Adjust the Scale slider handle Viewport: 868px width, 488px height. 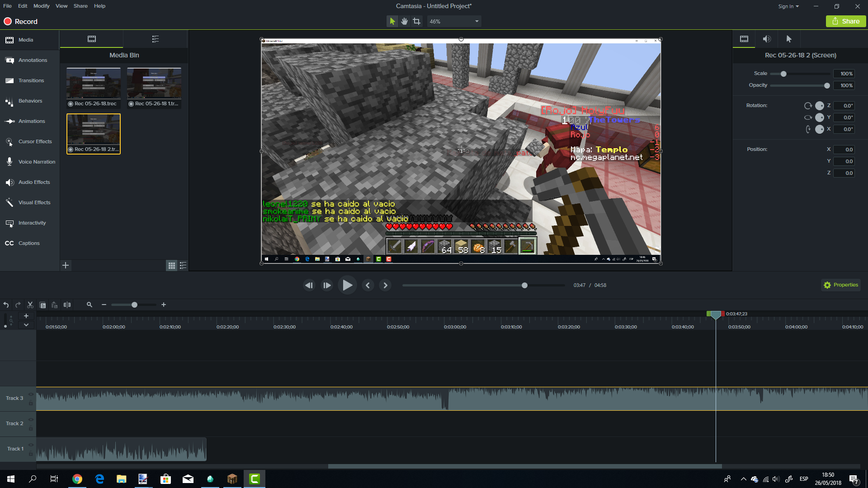(x=783, y=74)
